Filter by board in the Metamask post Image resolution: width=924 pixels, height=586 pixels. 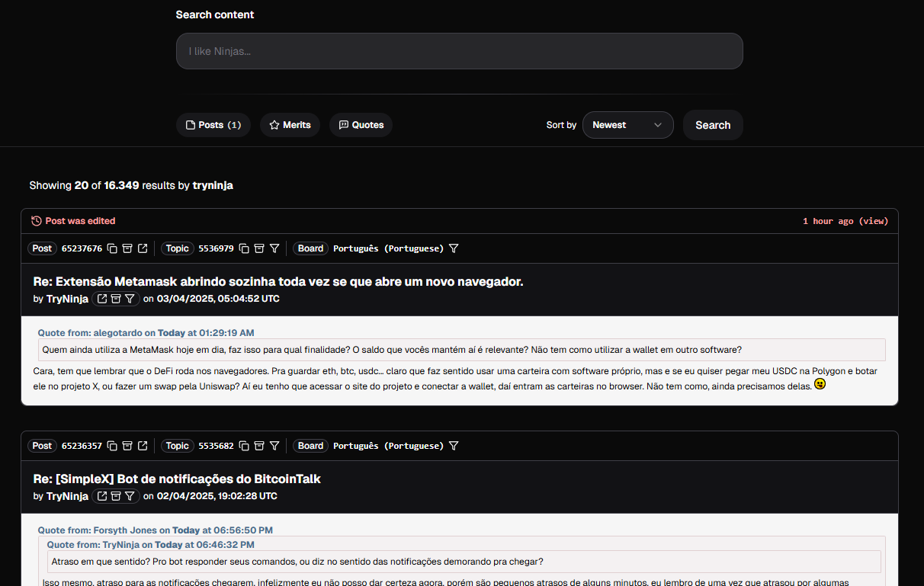click(x=454, y=248)
